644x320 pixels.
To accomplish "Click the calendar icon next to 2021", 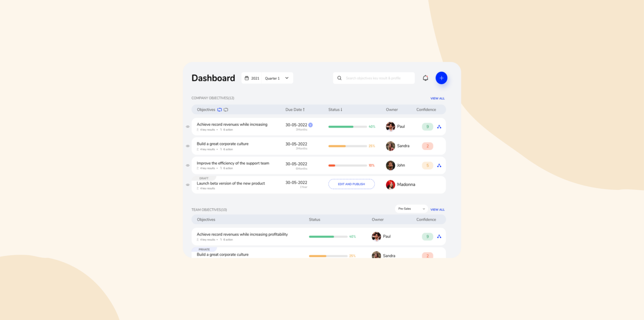I will (x=247, y=78).
